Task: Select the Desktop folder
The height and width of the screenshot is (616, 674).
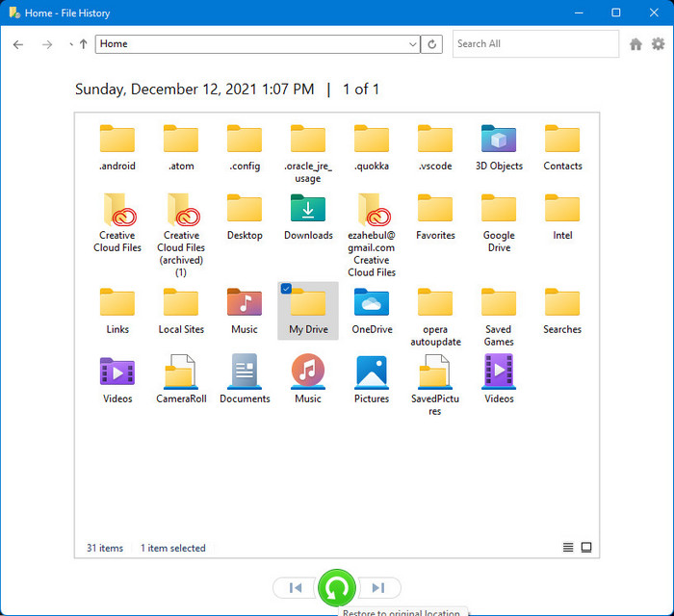Action: [x=245, y=218]
